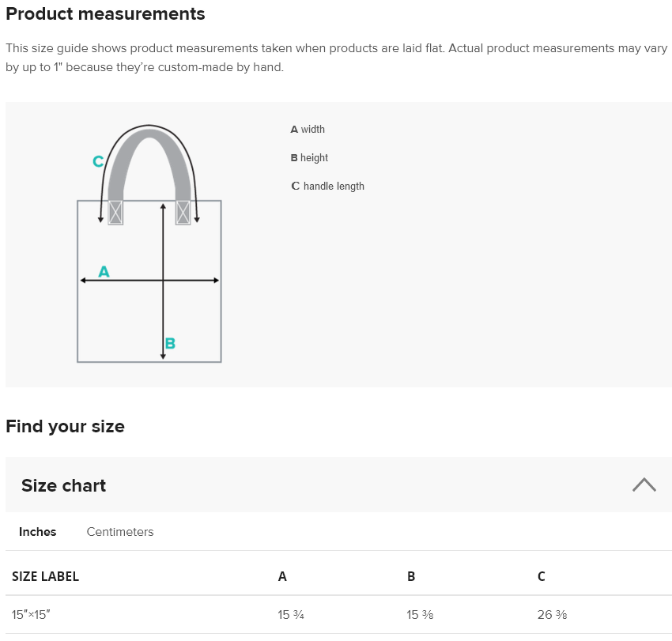
Task: Switch to the Centimeters tab
Action: coord(120,532)
